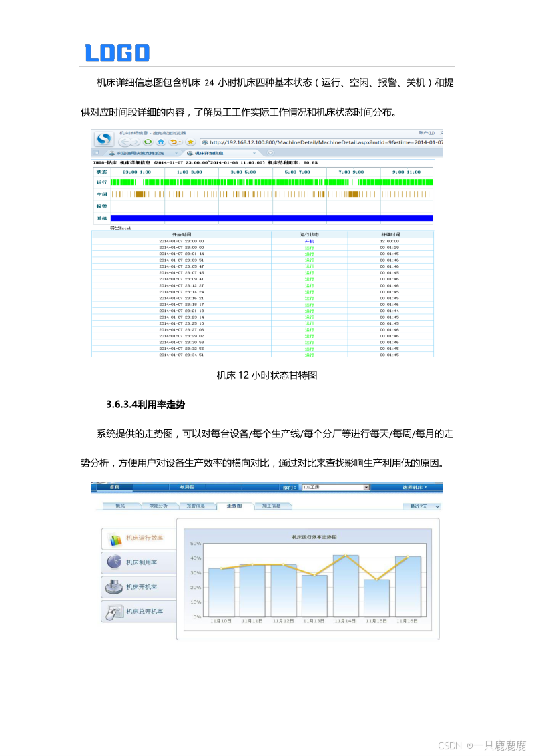Open the 最近7天 time range dropdown

[422, 506]
